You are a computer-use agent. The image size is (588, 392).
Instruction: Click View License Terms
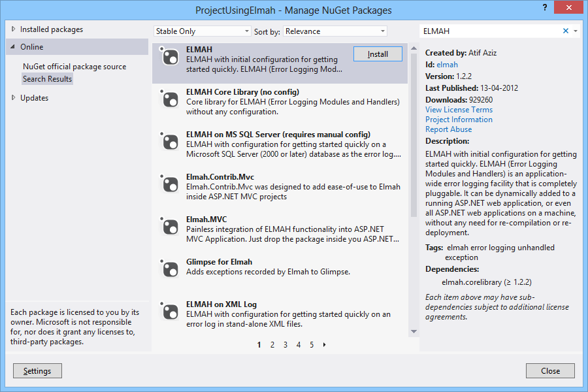click(459, 109)
